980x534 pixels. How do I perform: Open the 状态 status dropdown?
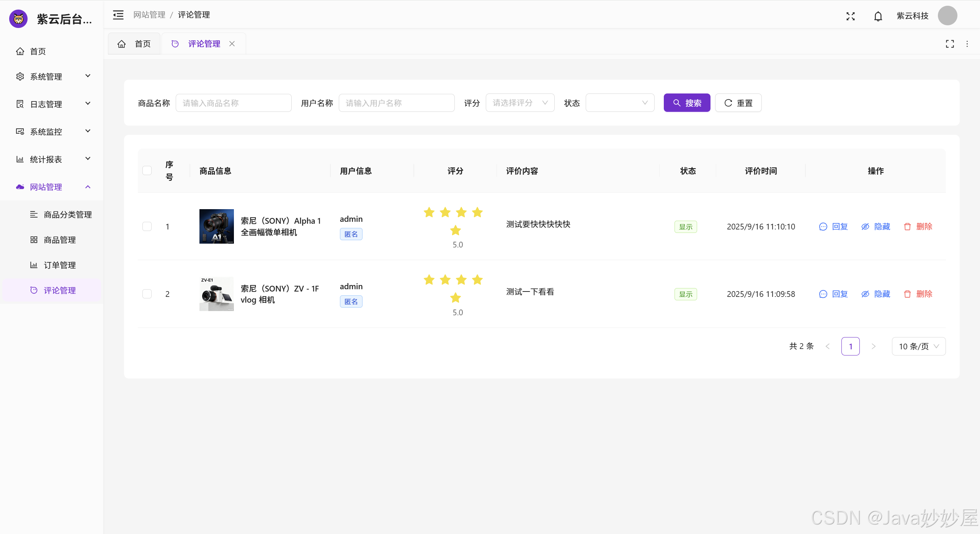[x=620, y=103]
